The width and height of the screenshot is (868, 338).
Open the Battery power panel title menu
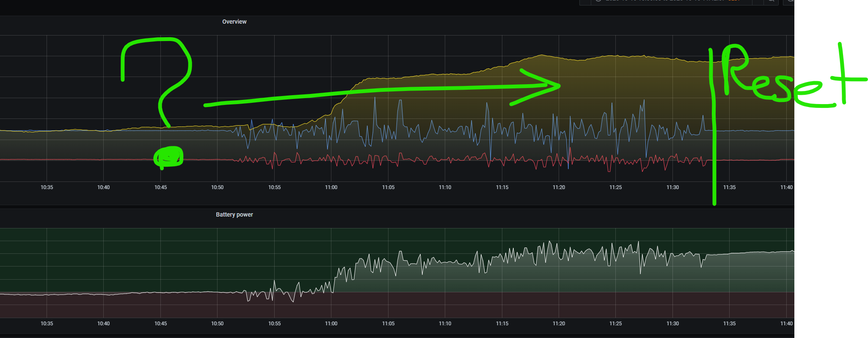pos(234,214)
